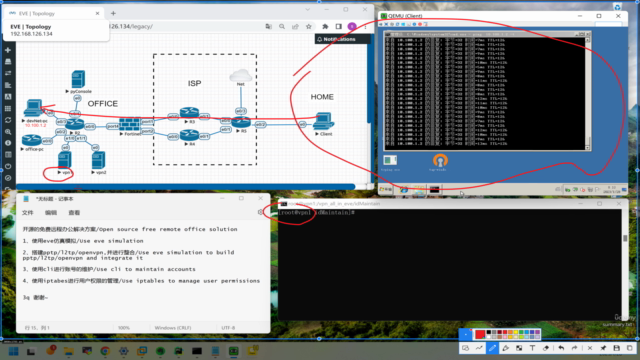Image resolution: width=640 pixels, height=360 pixels.
Task: Open 查看 menu in Notepad
Action: pyautogui.click(x=74, y=213)
